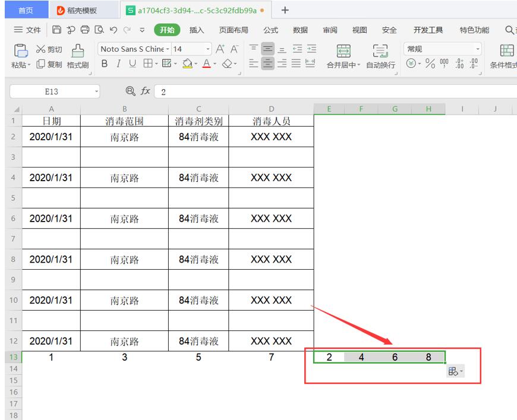Screen dimensions: 517x420
Task: Click the cell borders icon
Action: pos(148,64)
